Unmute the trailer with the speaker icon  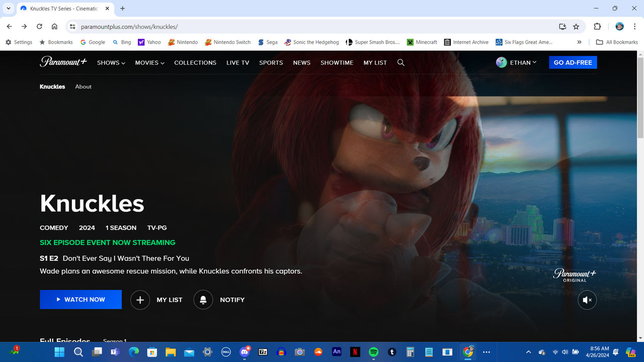[587, 300]
